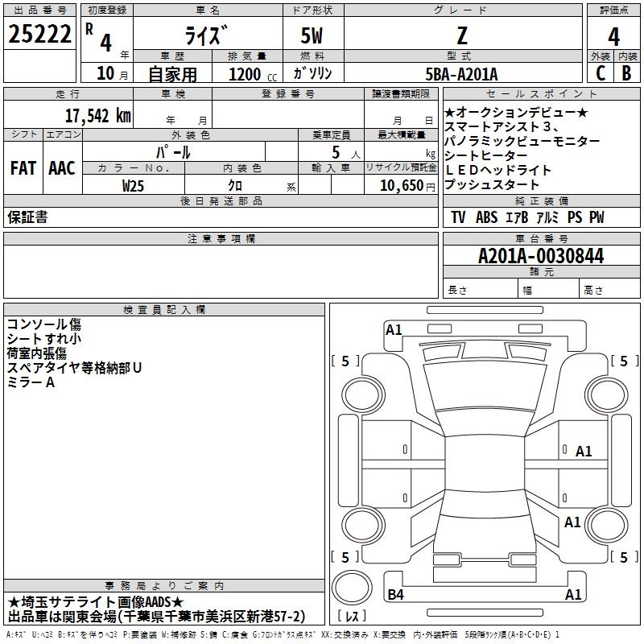Viewport: 644px width, 644px height.
Task: Click the grade field showing Z
Action: (462, 35)
